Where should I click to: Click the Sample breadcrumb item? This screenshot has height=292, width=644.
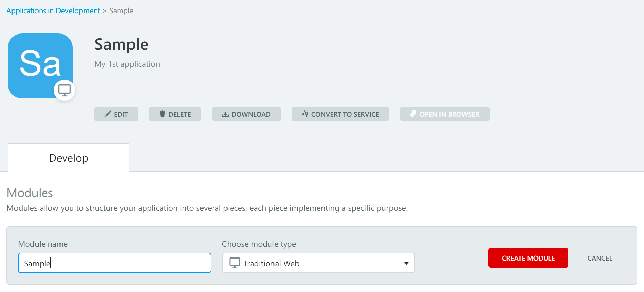121,11
